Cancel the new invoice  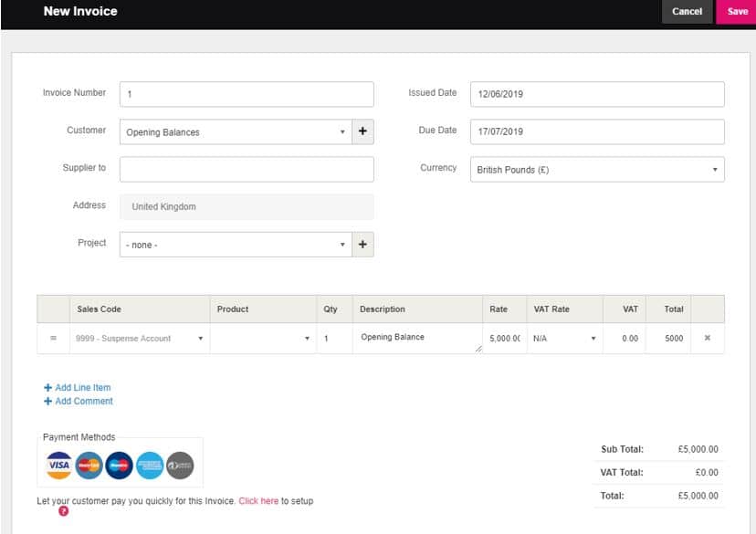(x=687, y=12)
